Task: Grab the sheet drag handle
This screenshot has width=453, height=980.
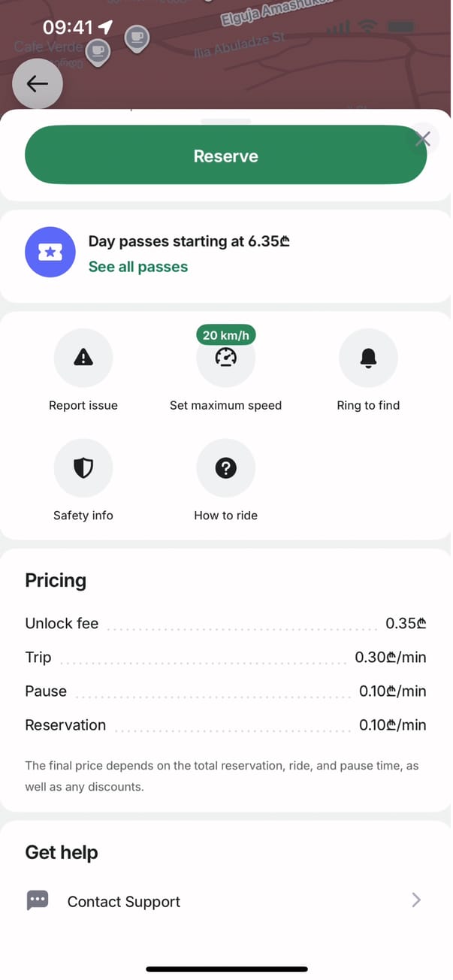Action: click(226, 119)
